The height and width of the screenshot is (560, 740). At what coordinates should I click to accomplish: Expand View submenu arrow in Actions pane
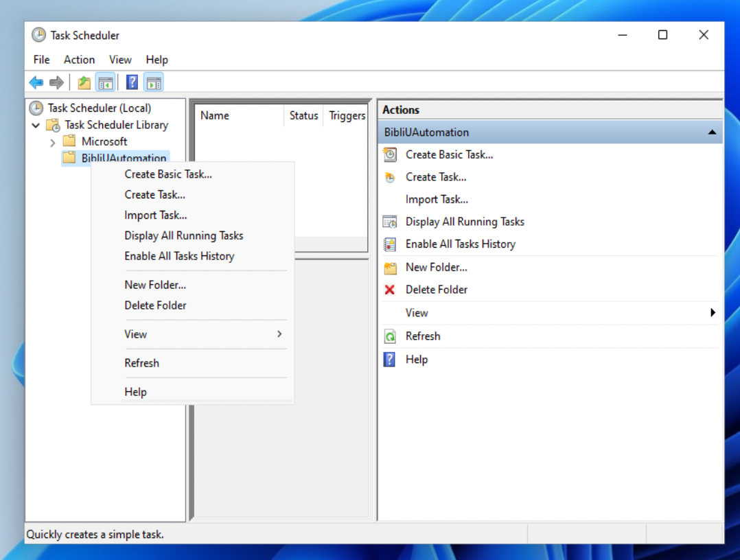713,313
